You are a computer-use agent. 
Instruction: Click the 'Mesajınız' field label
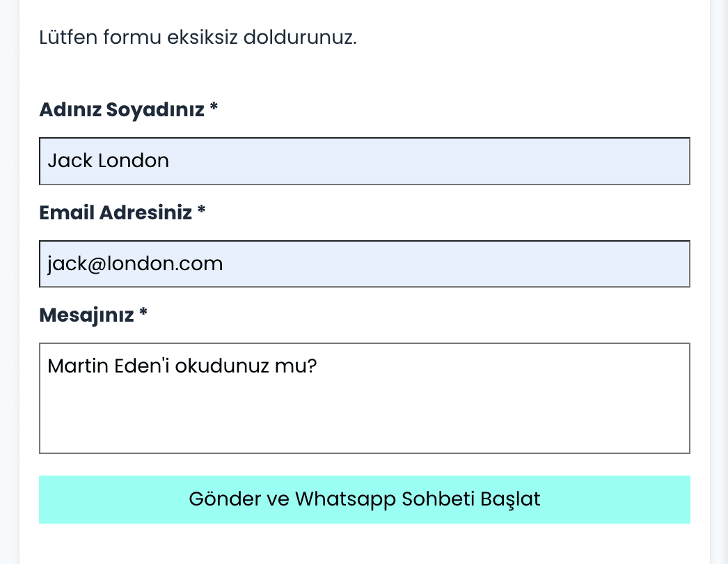(x=86, y=315)
